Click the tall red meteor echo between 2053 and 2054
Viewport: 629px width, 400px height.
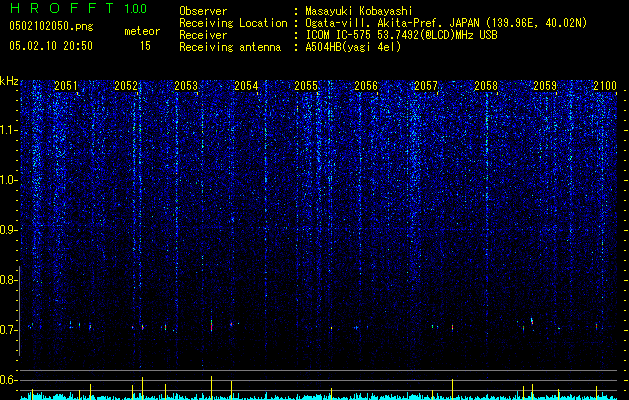[x=211, y=323]
